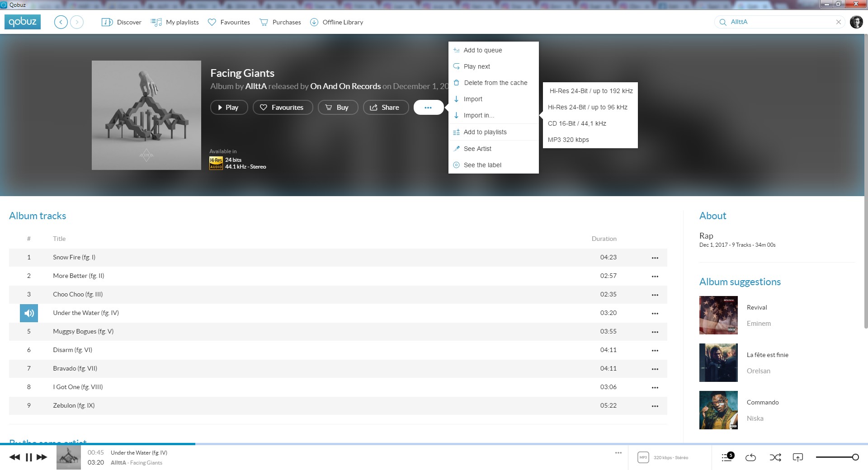Open the Discover section
Viewport: 868px width, 470px height.
pyautogui.click(x=122, y=22)
